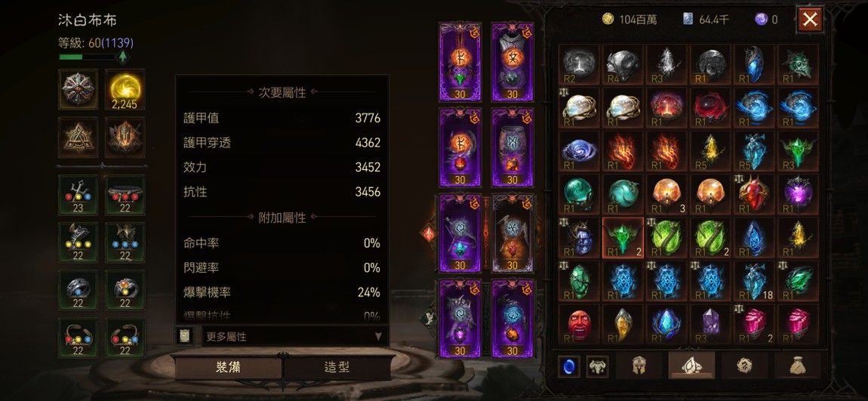Screen dimensions: 868x401
Task: Expand the 更多屬性 dropdown
Action: pos(293,336)
